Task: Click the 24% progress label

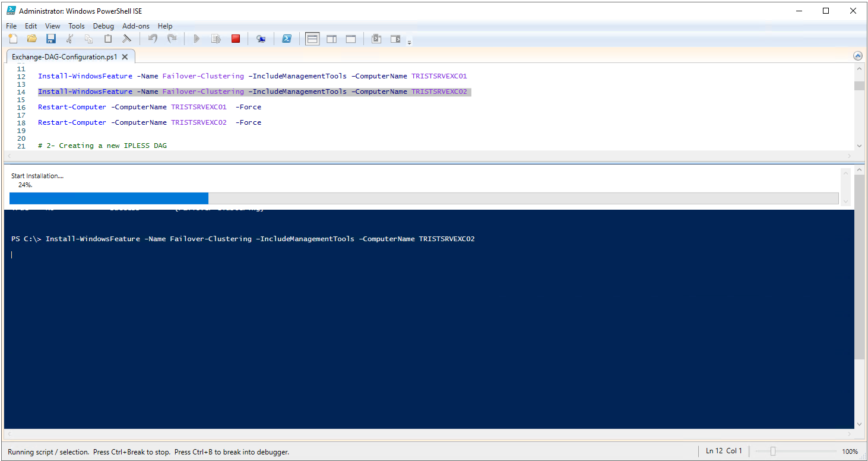Action: (x=26, y=185)
